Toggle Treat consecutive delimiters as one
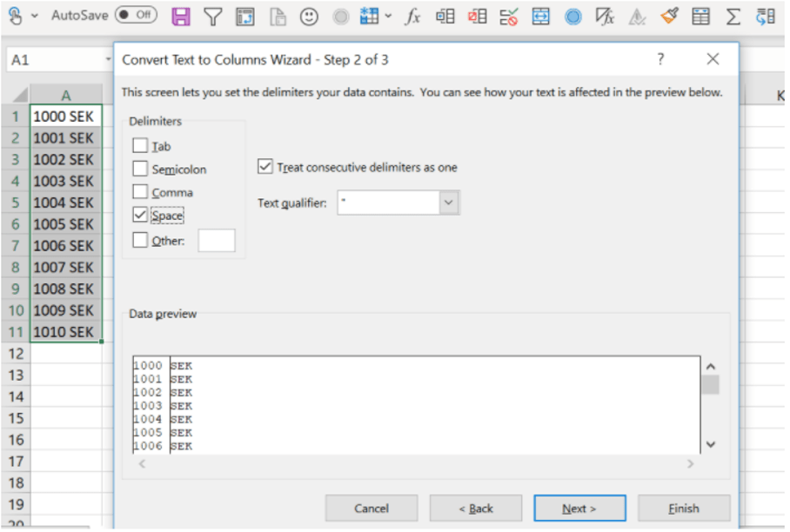This screenshot has width=790, height=532. pyautogui.click(x=265, y=167)
